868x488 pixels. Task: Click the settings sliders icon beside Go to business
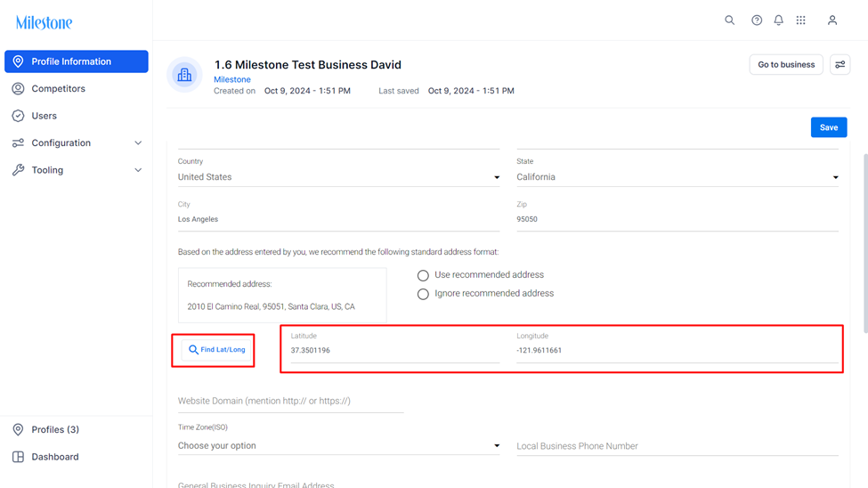point(840,65)
